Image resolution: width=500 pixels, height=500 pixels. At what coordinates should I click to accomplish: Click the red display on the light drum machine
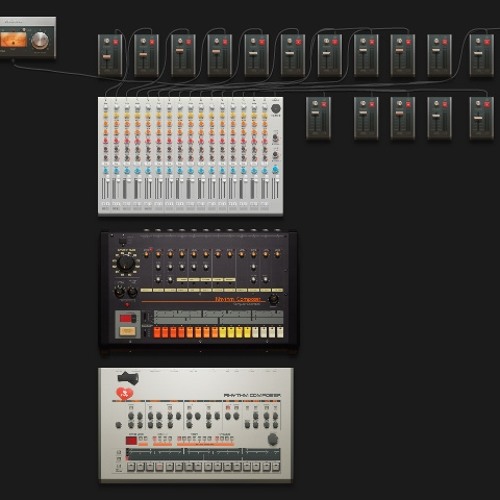pyautogui.click(x=131, y=441)
